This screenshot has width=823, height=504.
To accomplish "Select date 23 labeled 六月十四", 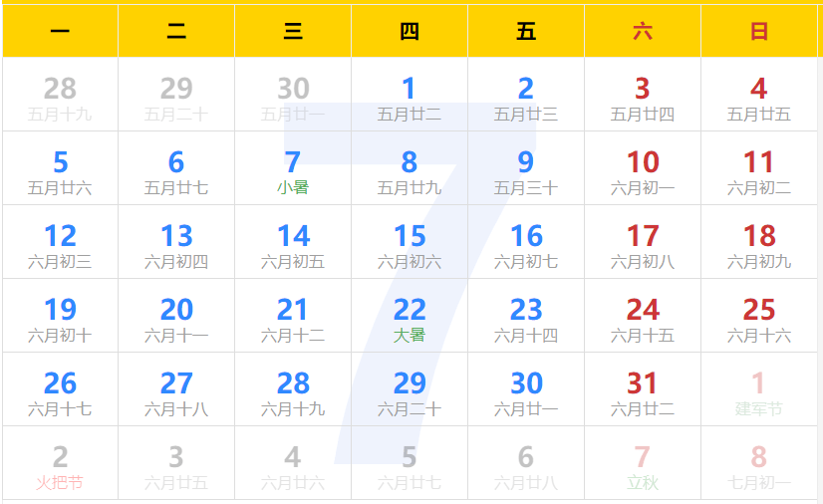I will [x=526, y=316].
